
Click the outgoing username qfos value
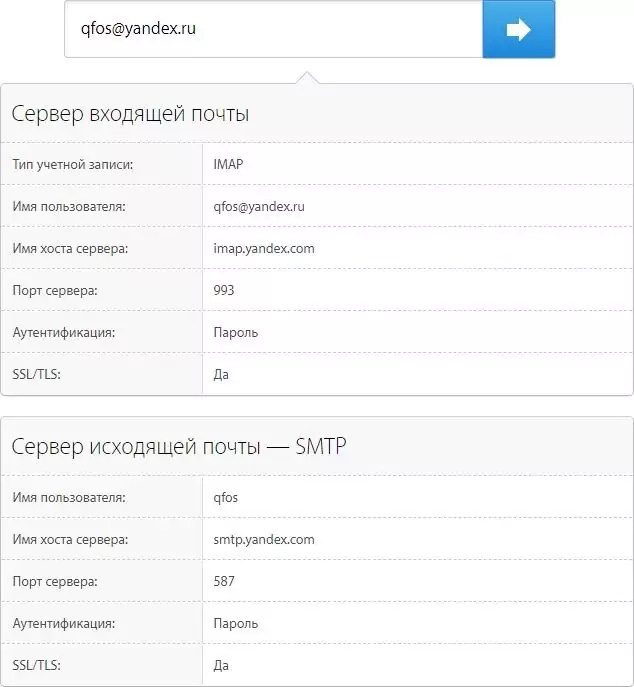tap(226, 497)
